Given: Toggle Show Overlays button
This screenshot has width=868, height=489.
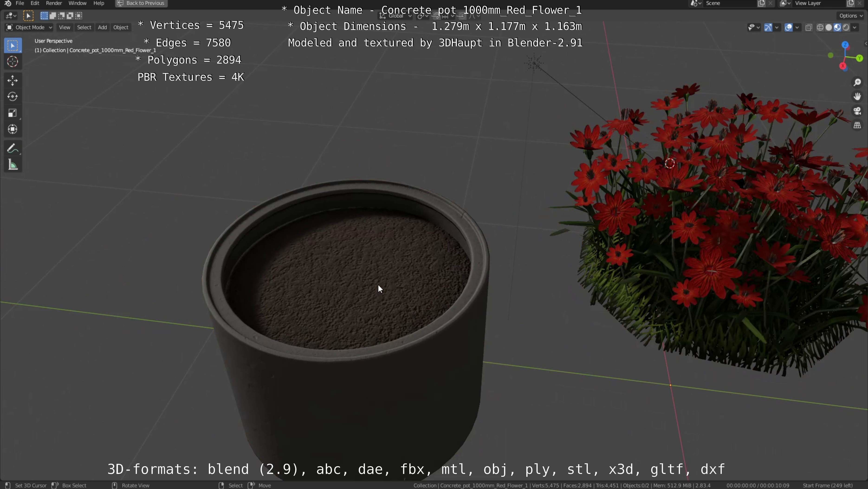Looking at the screenshot, I should tap(788, 28).
